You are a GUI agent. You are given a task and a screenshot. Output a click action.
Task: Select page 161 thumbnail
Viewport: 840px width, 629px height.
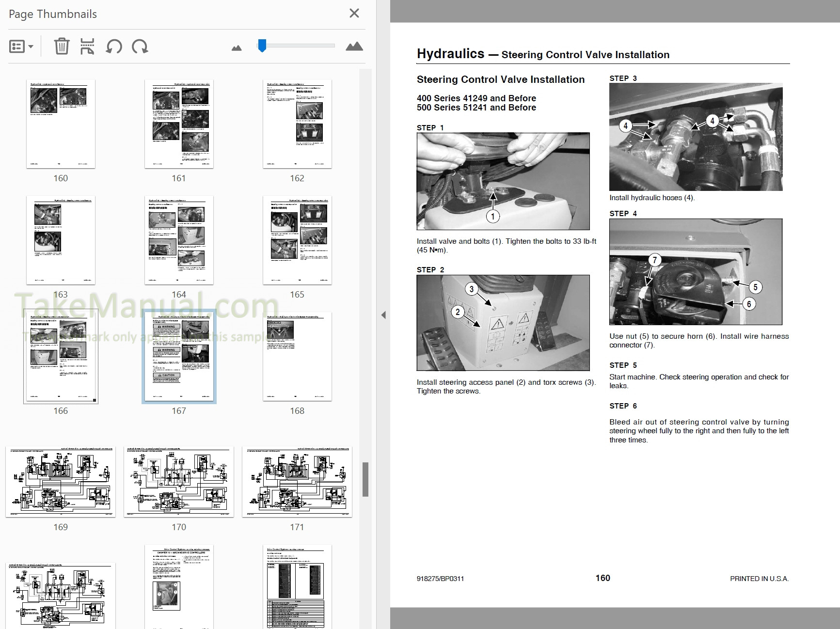(x=179, y=124)
